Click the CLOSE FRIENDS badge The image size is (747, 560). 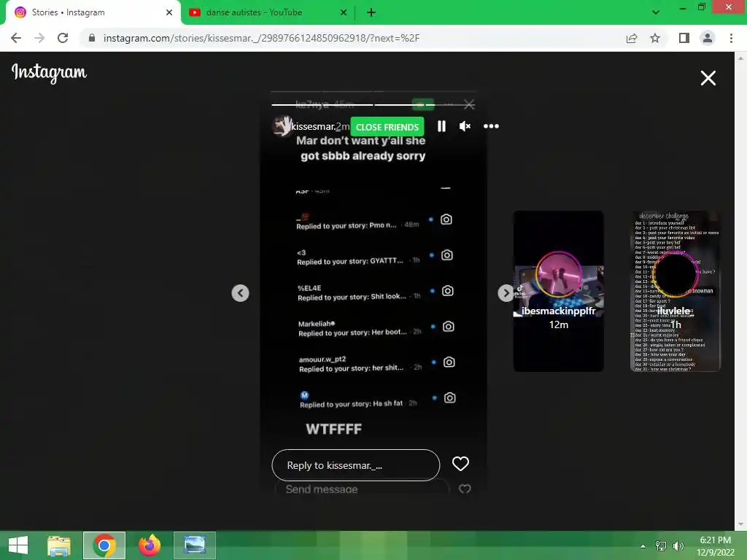[x=387, y=127]
